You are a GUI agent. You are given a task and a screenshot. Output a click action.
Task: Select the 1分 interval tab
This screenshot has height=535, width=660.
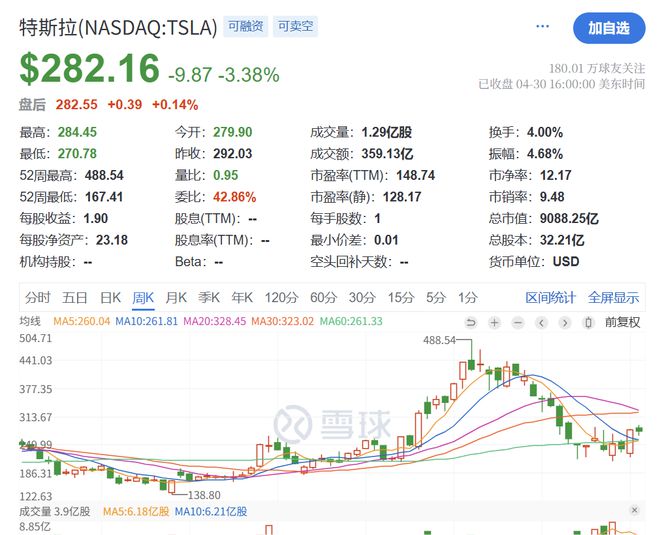coord(468,298)
